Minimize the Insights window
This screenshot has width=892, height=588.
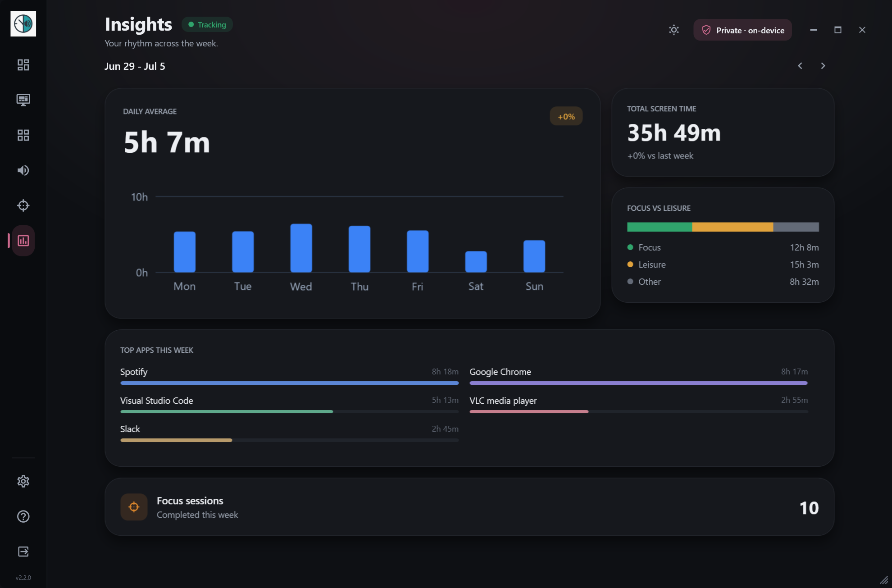[x=814, y=30]
